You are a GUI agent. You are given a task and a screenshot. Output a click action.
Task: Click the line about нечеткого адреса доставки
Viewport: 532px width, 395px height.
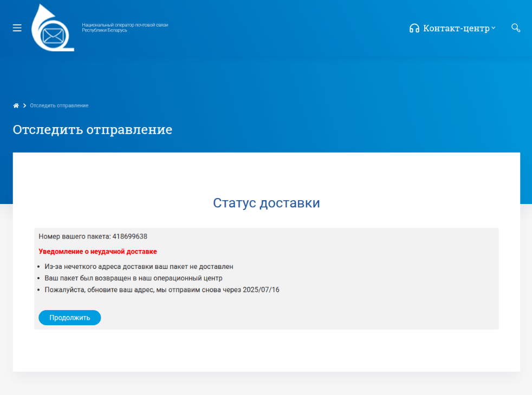(x=139, y=267)
